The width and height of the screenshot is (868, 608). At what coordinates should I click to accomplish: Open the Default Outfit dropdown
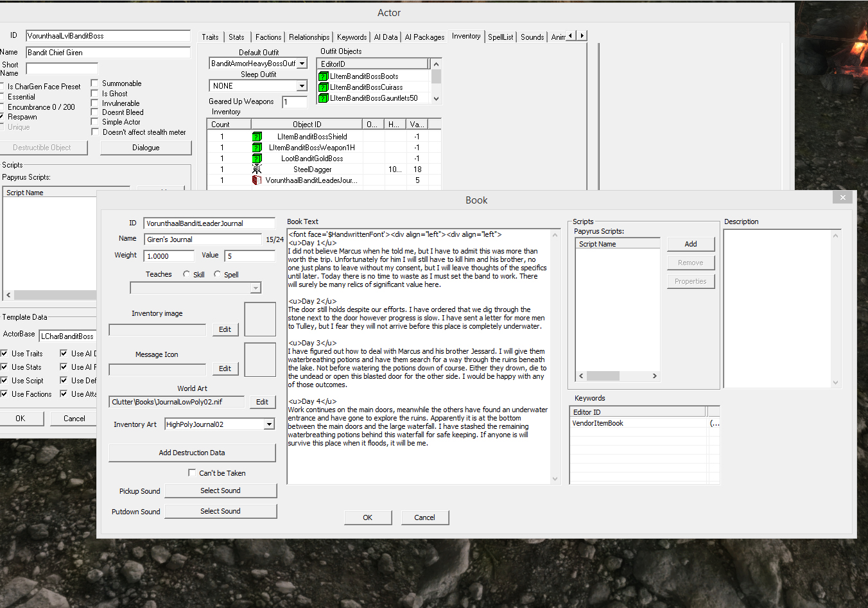pyautogui.click(x=302, y=64)
